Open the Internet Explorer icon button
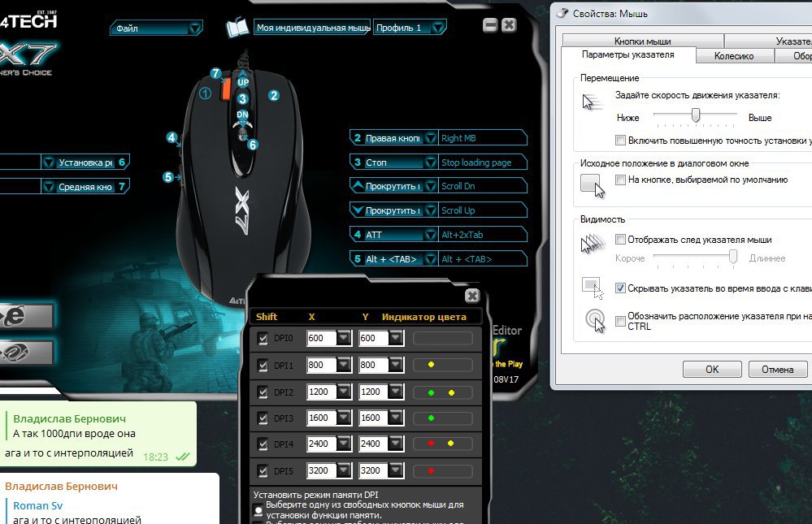Image resolution: width=812 pixels, height=524 pixels. tap(25, 316)
